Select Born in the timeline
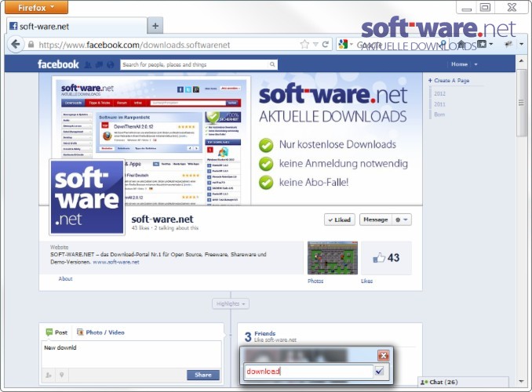This screenshot has height=392, width=532. pos(439,114)
